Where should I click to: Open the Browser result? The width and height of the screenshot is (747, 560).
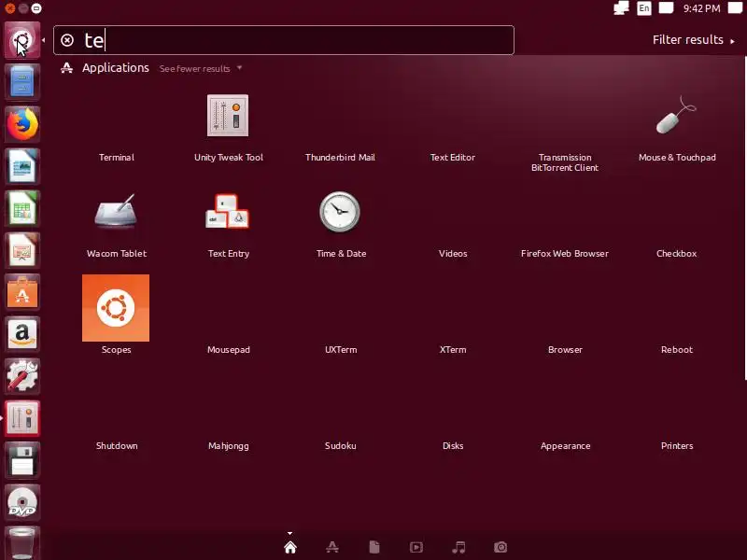pos(565,349)
